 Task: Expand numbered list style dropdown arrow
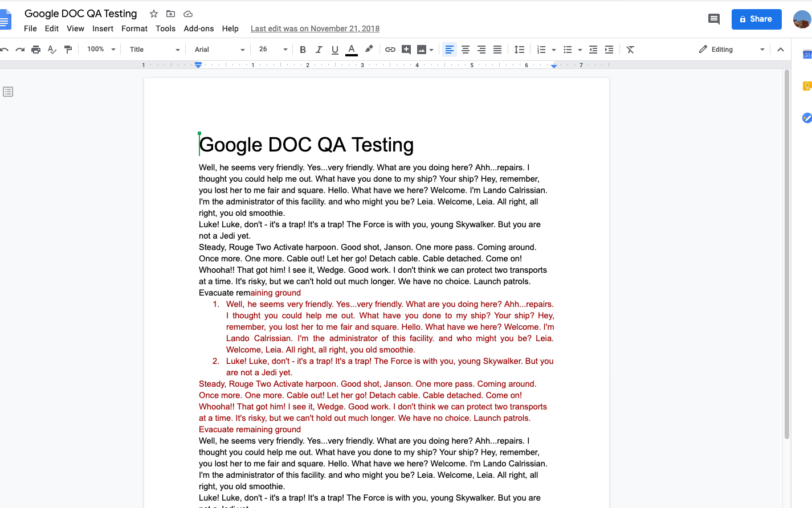coord(554,50)
